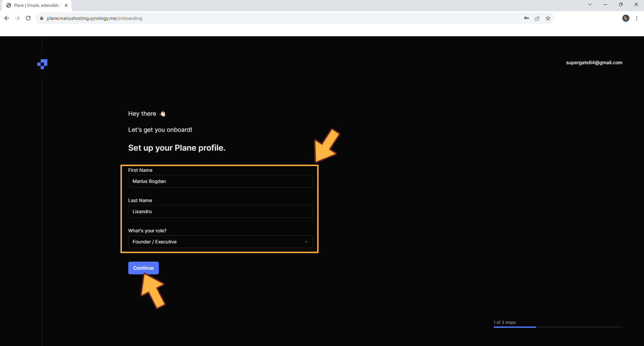Click the onboarding steps progress bar
This screenshot has height=346, width=644.
pyautogui.click(x=558, y=327)
